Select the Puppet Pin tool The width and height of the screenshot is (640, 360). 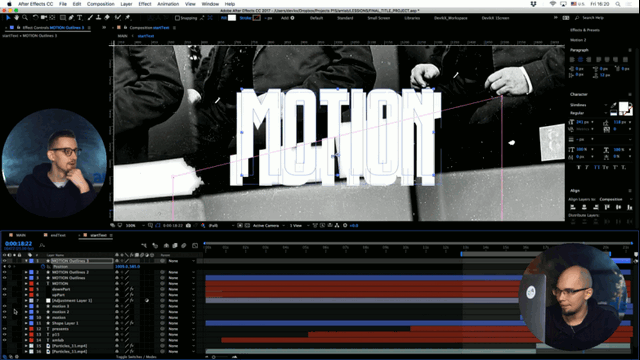pyautogui.click(x=128, y=18)
